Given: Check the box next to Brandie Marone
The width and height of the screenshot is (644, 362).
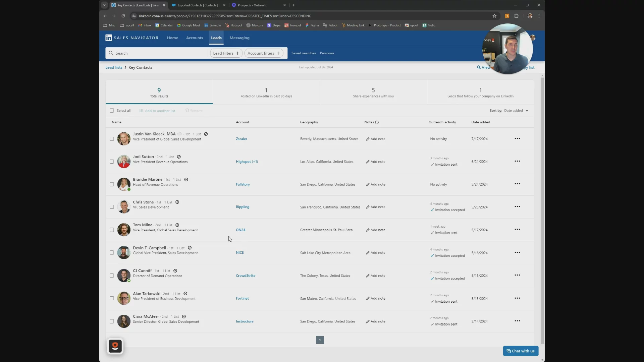Looking at the screenshot, I should (x=112, y=184).
